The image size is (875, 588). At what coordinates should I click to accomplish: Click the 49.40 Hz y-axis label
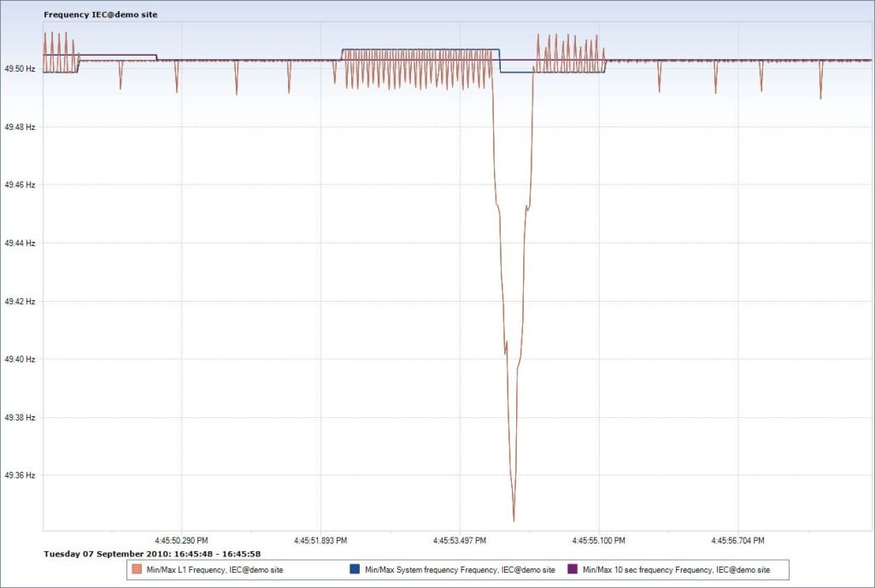(x=20, y=359)
